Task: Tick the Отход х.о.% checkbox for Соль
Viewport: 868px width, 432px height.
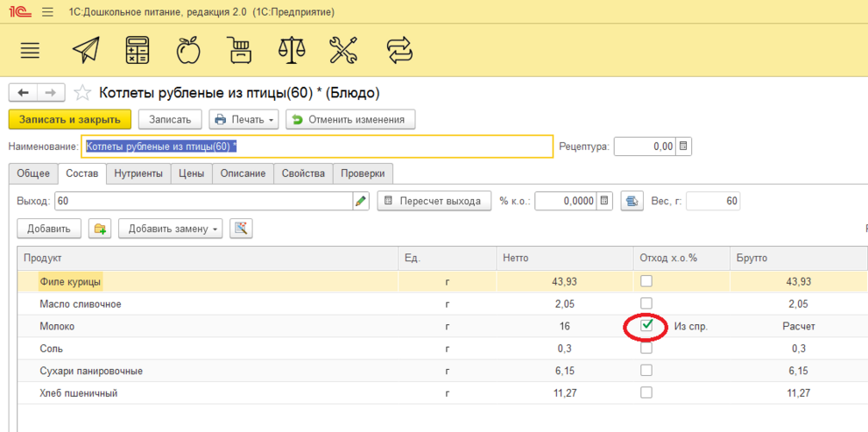Action: (647, 348)
